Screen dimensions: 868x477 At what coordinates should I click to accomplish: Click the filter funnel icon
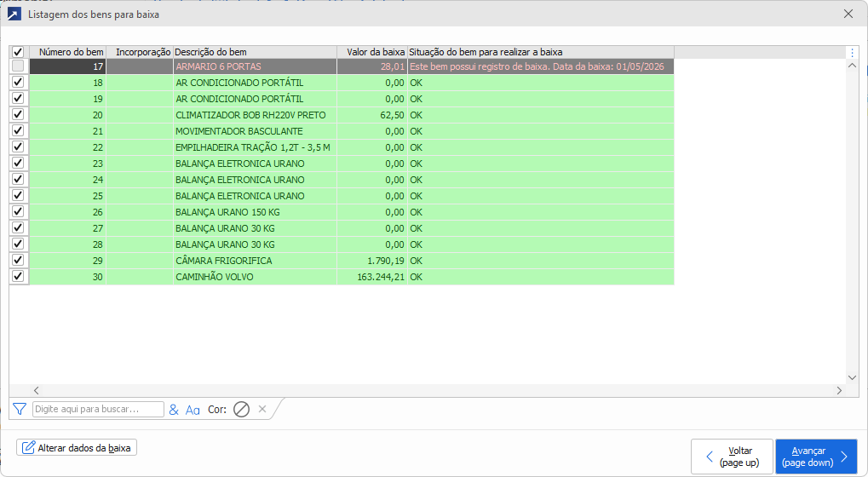tap(20, 409)
